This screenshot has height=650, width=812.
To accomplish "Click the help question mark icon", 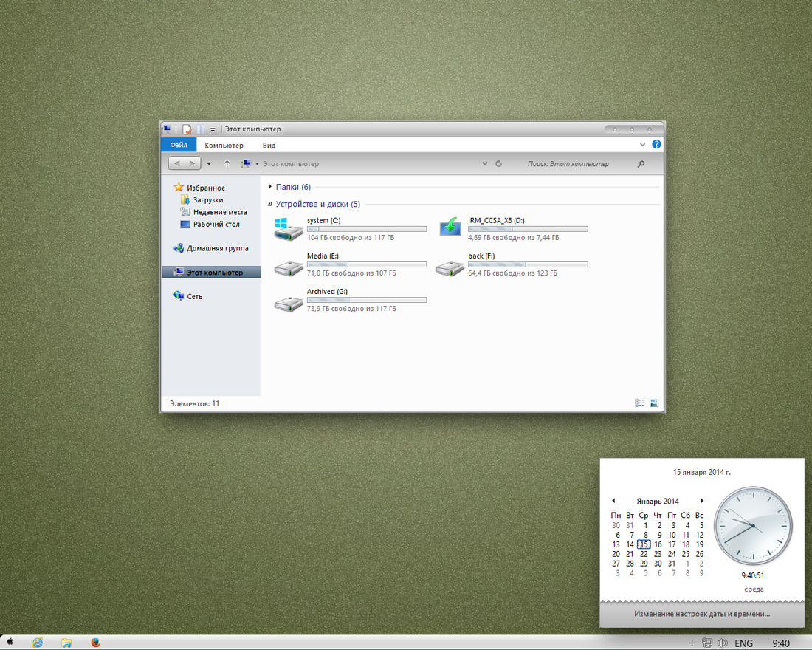I will pos(656,145).
